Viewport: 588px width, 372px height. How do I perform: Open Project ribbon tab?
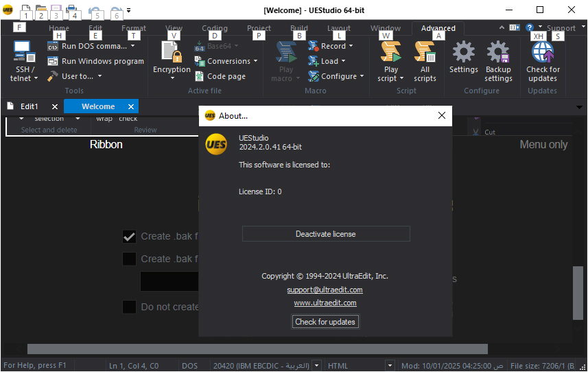click(x=259, y=28)
